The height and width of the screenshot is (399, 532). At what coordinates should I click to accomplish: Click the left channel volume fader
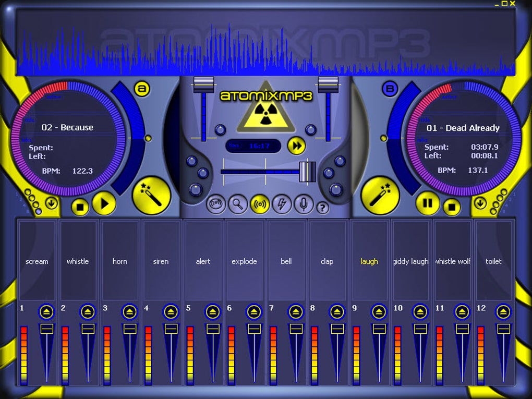[x=203, y=85]
